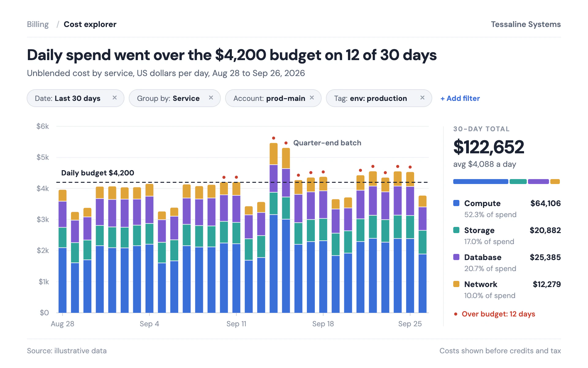The height and width of the screenshot is (368, 588).
Task: Click the Network orange legend swatch
Action: [456, 284]
